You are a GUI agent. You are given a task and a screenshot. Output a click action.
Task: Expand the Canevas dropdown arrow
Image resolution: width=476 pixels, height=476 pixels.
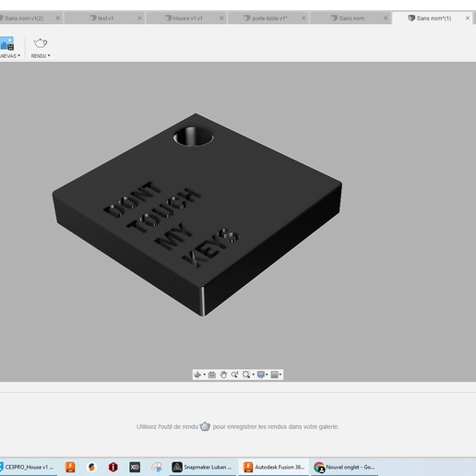click(x=18, y=55)
